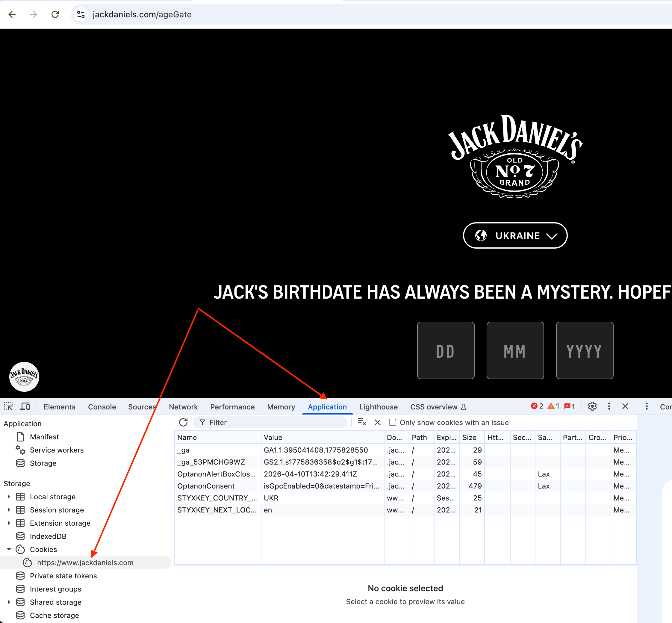Image resolution: width=672 pixels, height=623 pixels.
Task: Close the DevTools panel
Action: point(625,406)
